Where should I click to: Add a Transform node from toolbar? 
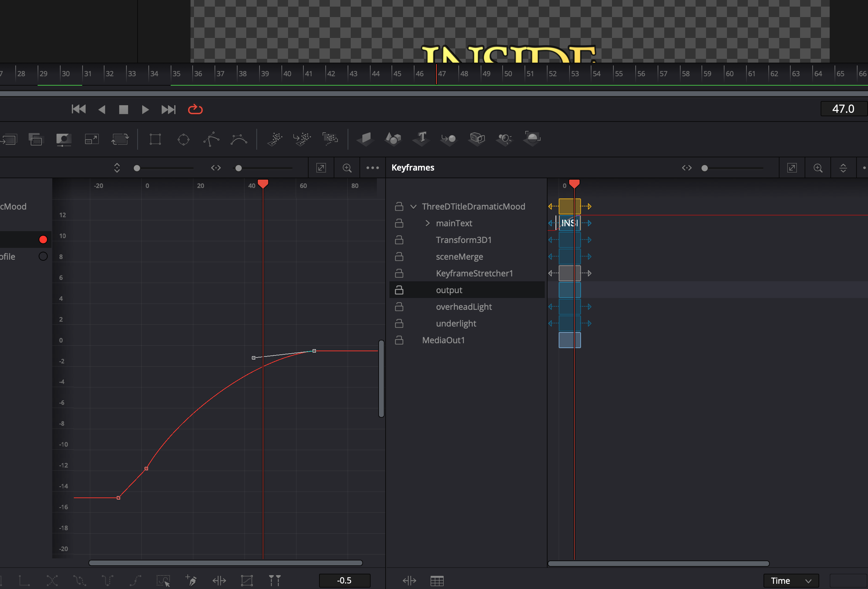coord(120,139)
